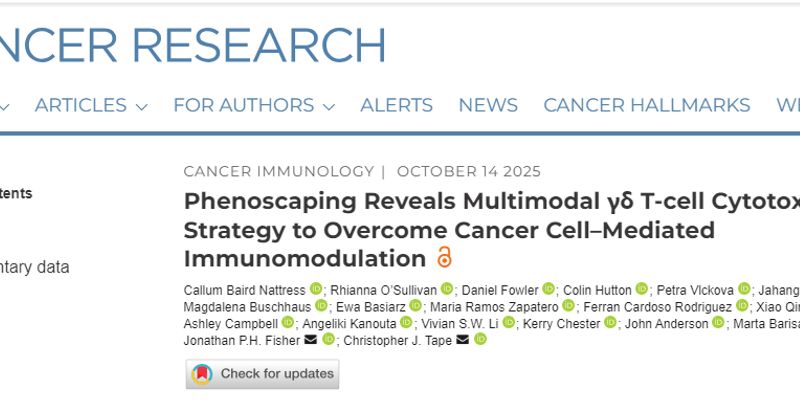Expand the For Authors dropdown

point(253,105)
